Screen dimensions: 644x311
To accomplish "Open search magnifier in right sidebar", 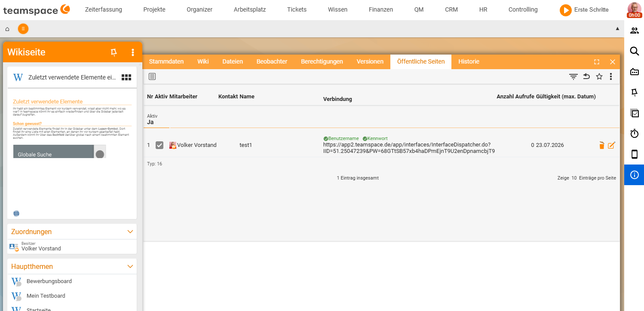I will coord(635,51).
